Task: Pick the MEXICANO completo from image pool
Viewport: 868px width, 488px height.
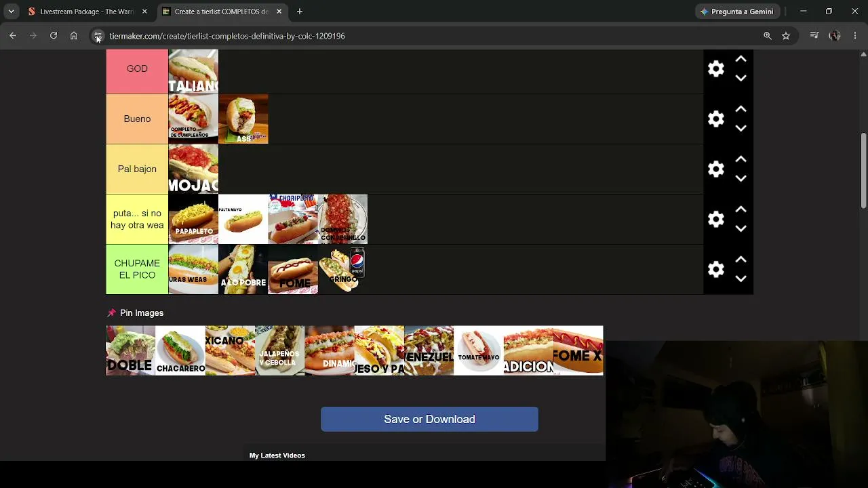Action: pos(230,350)
